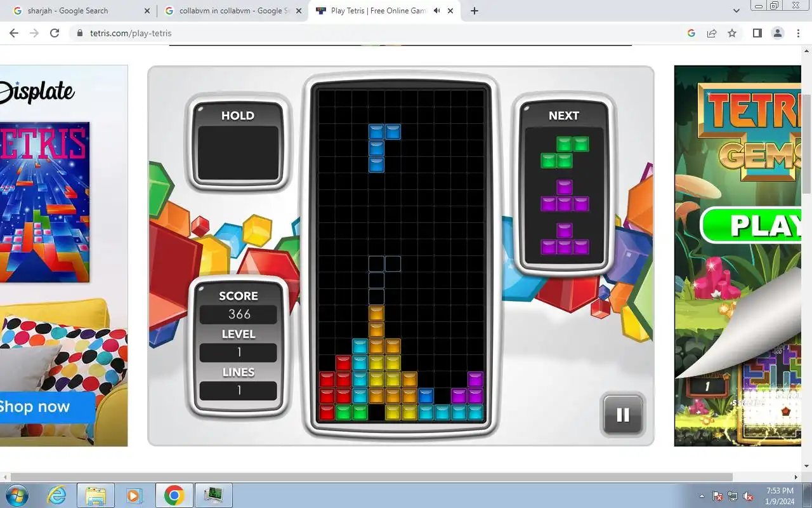Image resolution: width=812 pixels, height=508 pixels.
Task: Open the green monitor app in taskbar
Action: [213, 495]
